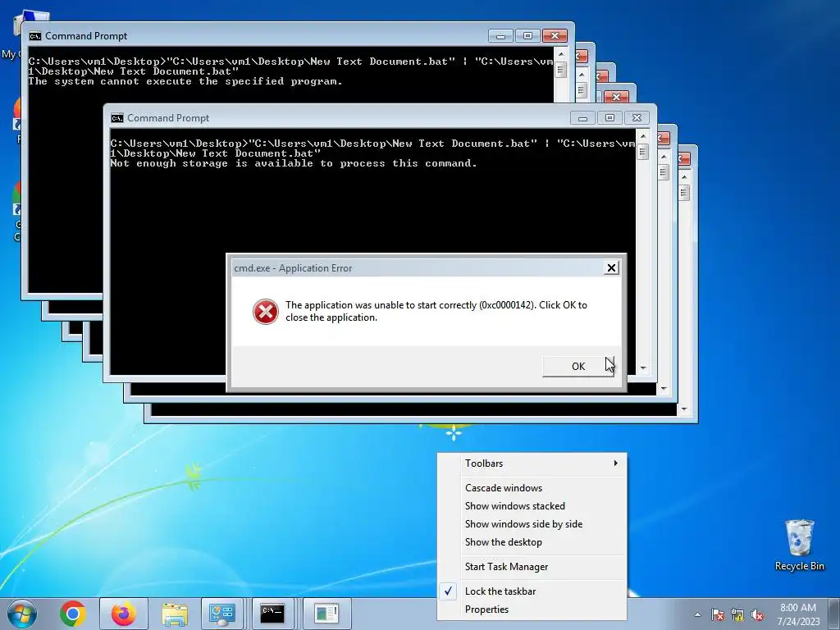This screenshot has height=630, width=840.
Task: Click scroll up arrow in the front Command Prompt
Action: click(x=643, y=136)
